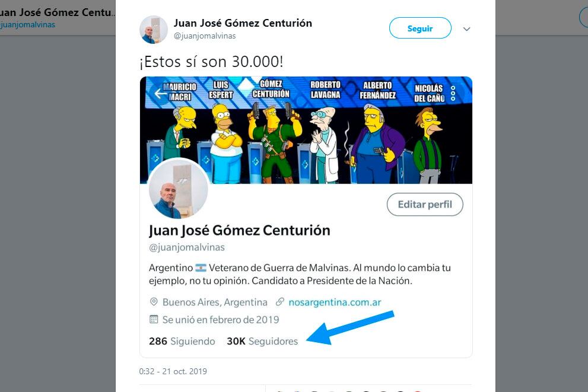
Task: Open the nosargentina.com.ar website link
Action: click(335, 302)
